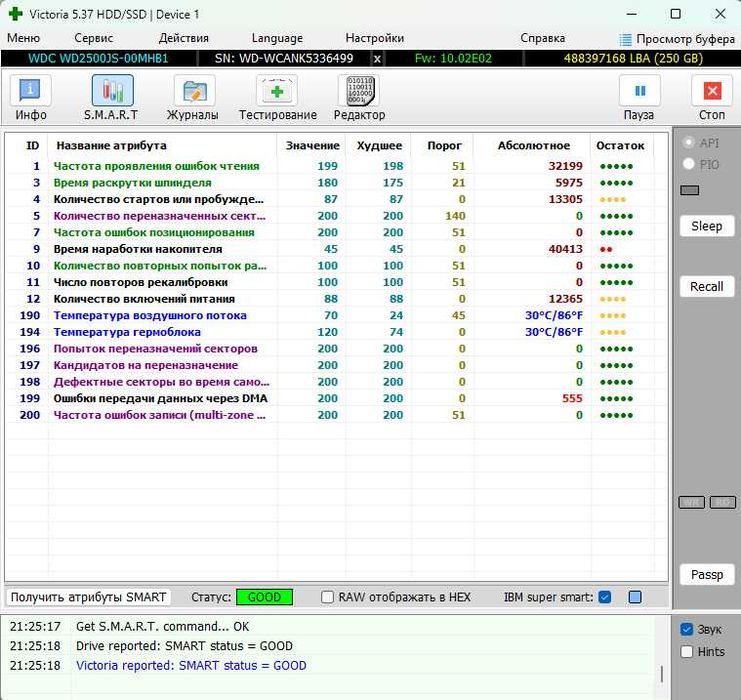The image size is (741, 700).
Task: Enable the Hints checkbox
Action: click(686, 652)
